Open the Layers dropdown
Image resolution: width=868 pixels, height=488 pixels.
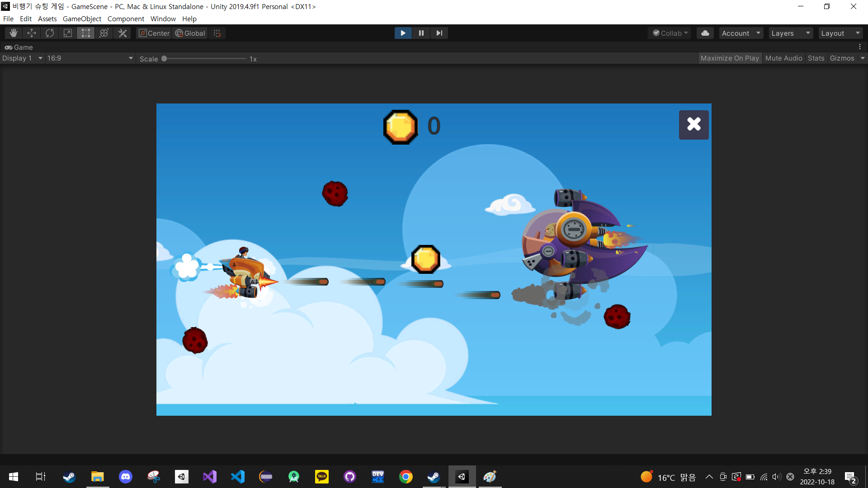[790, 33]
